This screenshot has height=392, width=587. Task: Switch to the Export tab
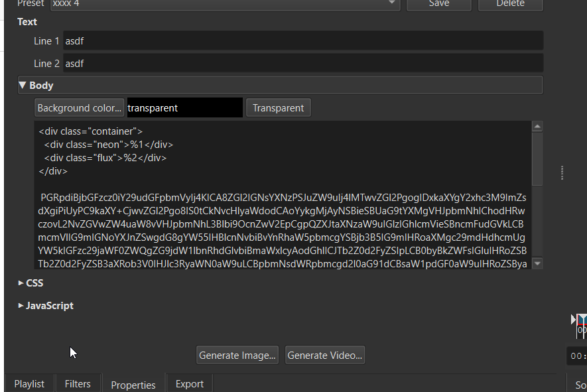pos(190,384)
